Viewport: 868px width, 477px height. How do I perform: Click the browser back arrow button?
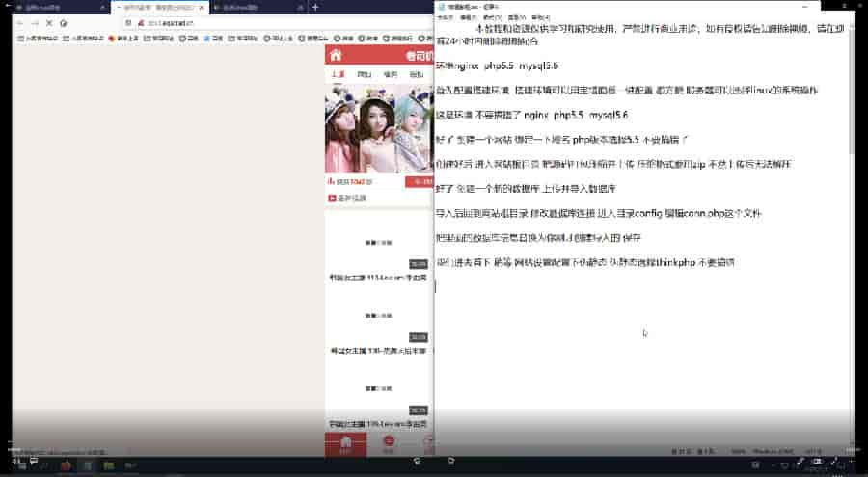[21, 23]
